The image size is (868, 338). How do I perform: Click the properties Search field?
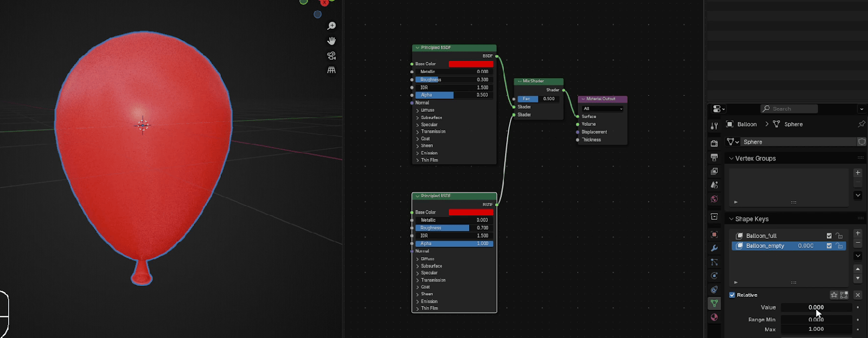click(789, 109)
